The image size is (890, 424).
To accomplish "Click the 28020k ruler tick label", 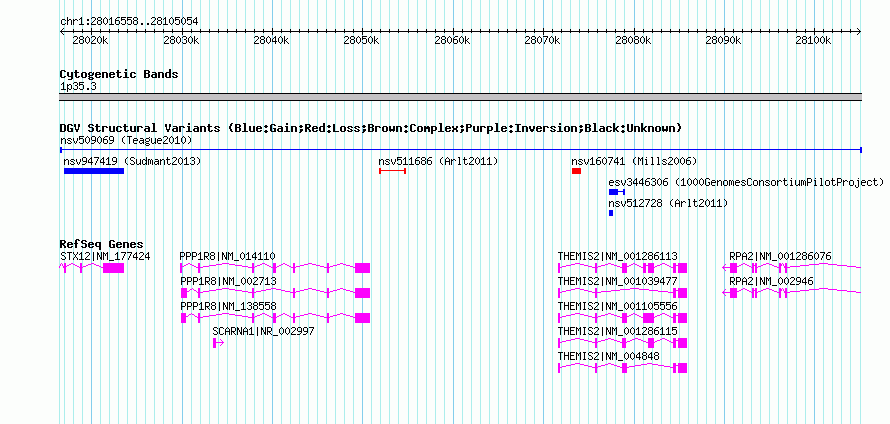I will [x=91, y=41].
